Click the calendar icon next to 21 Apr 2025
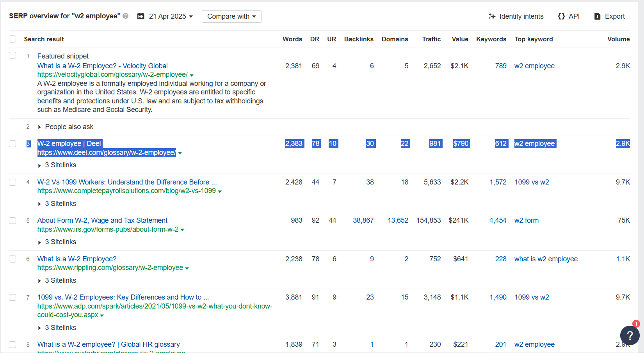Screen dimensions: 644x353 tap(141, 16)
